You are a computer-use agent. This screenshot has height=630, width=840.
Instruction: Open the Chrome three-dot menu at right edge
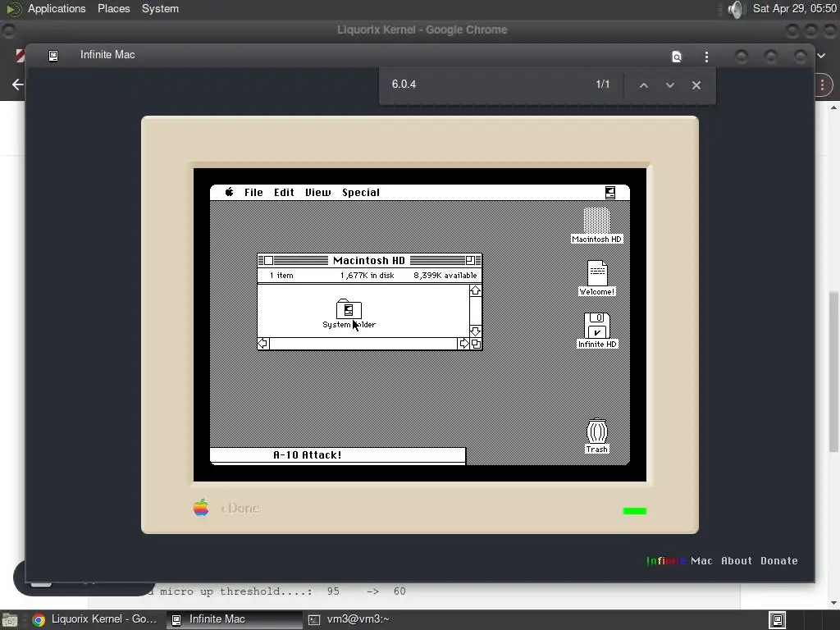coord(822,84)
